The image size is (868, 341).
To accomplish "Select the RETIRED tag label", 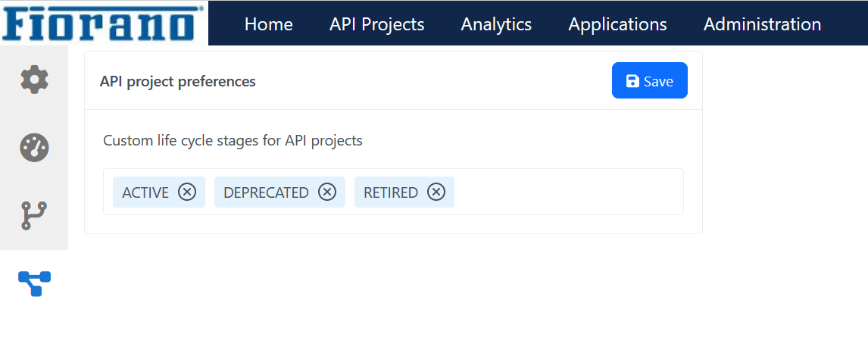I will (391, 192).
